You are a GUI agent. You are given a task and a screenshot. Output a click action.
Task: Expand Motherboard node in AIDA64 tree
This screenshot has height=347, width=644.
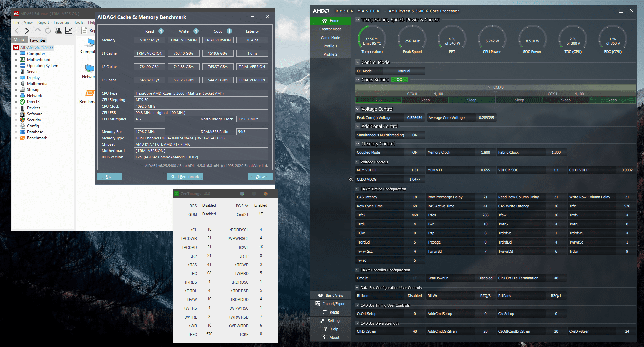click(x=16, y=60)
